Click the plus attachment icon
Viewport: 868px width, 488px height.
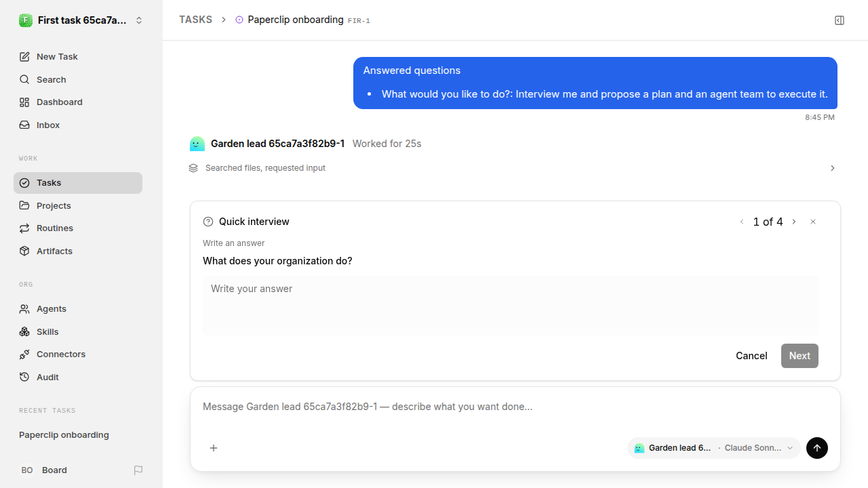click(214, 448)
